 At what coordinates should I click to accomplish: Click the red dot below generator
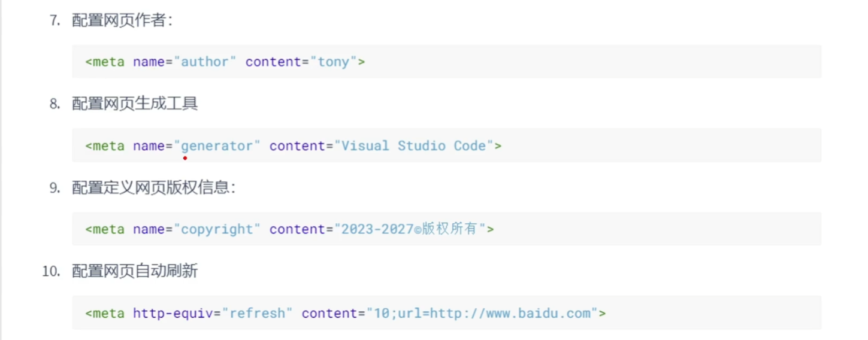click(185, 158)
